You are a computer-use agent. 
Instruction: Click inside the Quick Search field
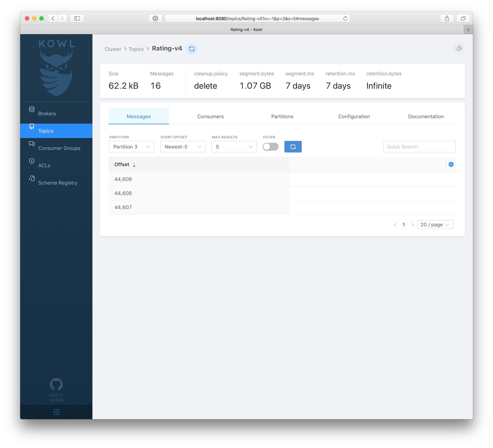click(x=419, y=147)
